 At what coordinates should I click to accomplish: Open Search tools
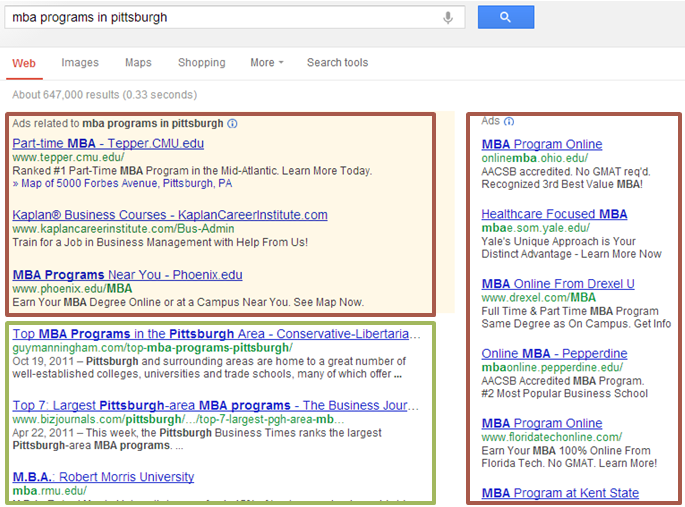pos(338,62)
